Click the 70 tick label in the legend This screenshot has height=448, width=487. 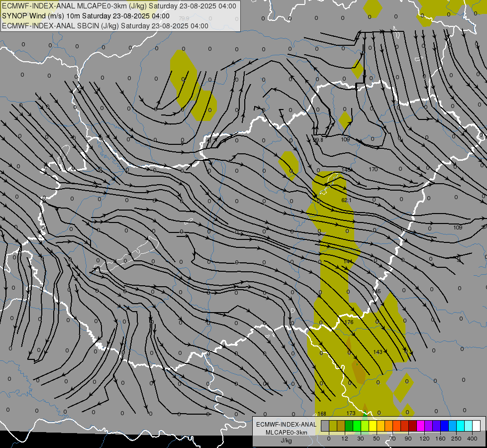(x=392, y=439)
